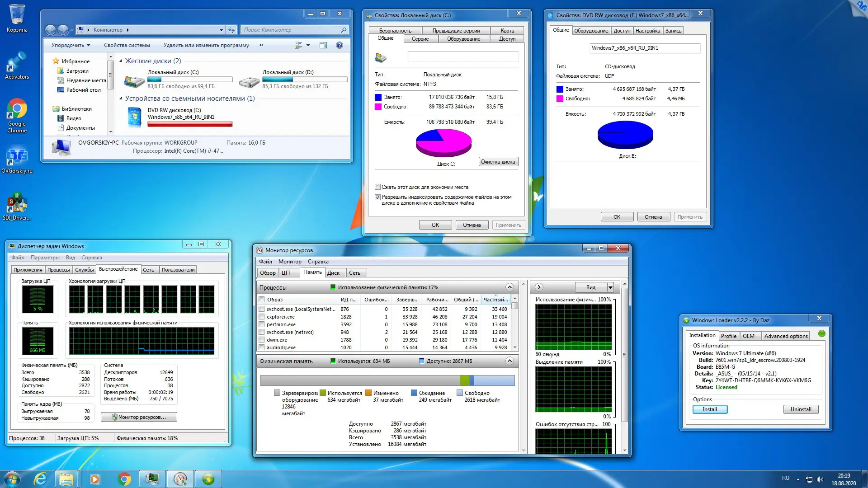Click the Очистка диска button
The image size is (868, 488).
click(498, 162)
